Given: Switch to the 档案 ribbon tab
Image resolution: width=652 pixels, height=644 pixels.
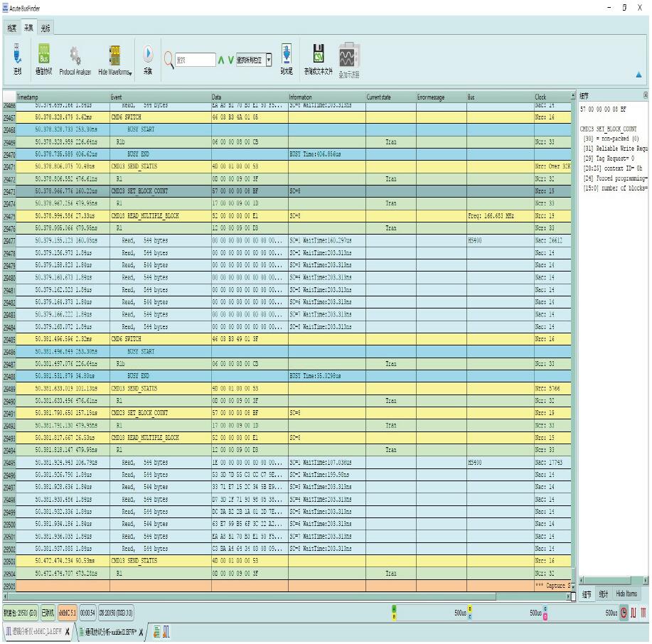Looking at the screenshot, I should click(11, 28).
